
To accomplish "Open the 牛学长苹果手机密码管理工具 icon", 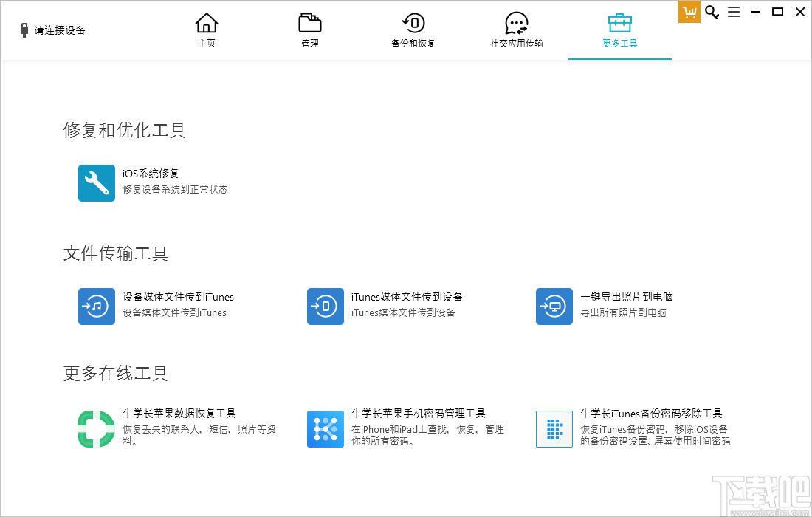I will point(326,429).
